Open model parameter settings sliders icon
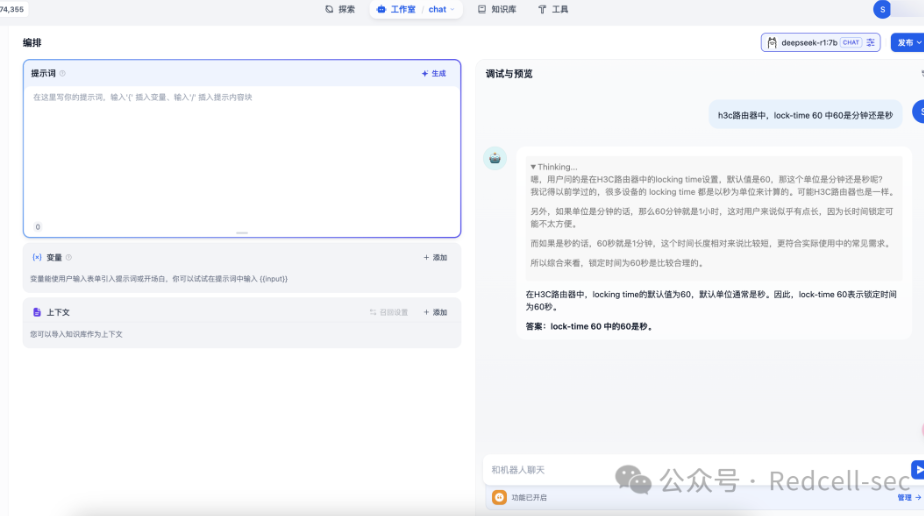This screenshot has height=516, width=924. (870, 42)
